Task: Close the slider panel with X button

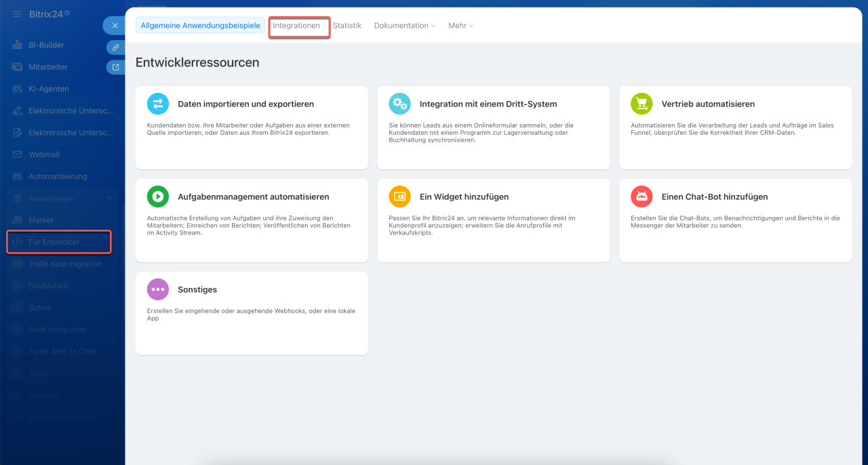Action: 115,26
